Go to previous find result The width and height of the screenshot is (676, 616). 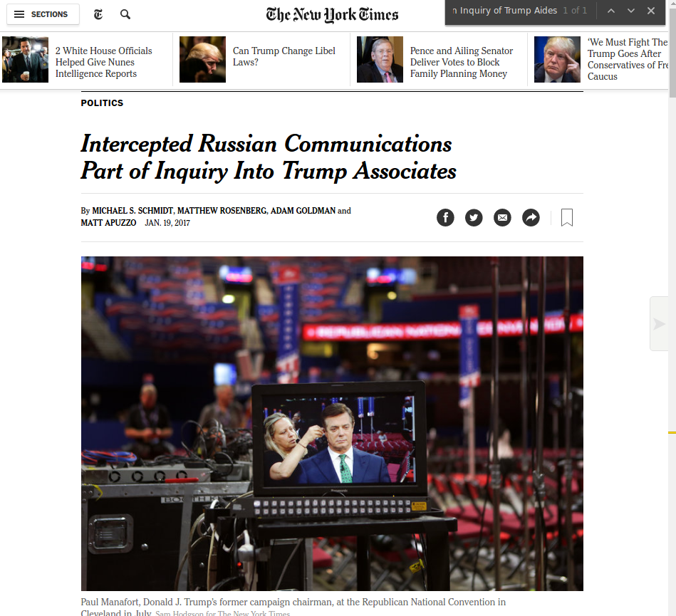click(x=611, y=11)
